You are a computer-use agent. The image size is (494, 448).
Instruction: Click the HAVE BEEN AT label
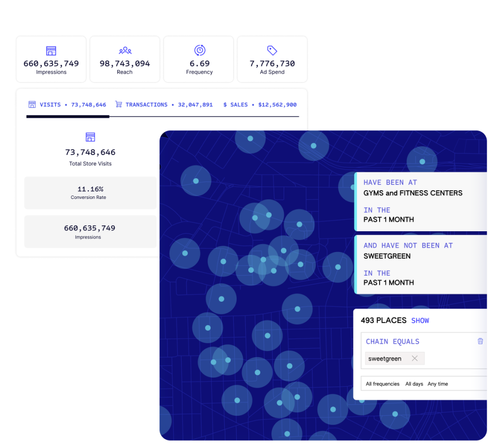point(390,182)
